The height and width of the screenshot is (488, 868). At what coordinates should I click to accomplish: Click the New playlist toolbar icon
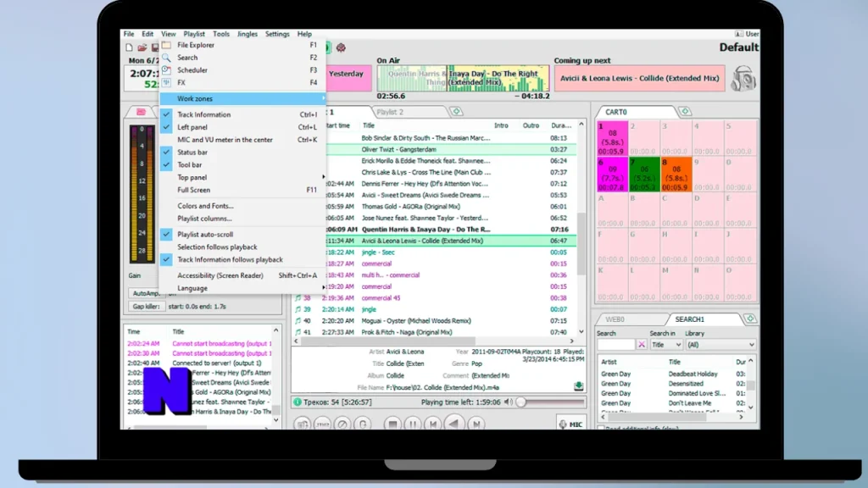coord(129,47)
